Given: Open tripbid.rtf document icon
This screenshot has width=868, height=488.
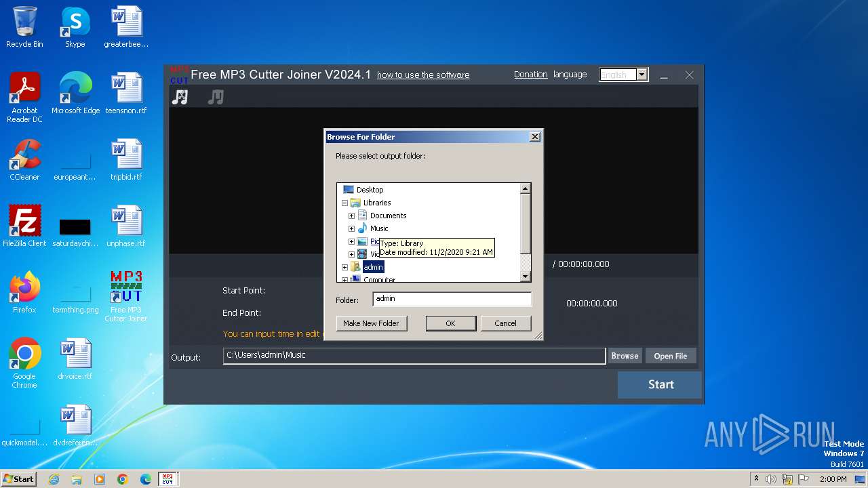Looking at the screenshot, I should pyautogui.click(x=126, y=160).
